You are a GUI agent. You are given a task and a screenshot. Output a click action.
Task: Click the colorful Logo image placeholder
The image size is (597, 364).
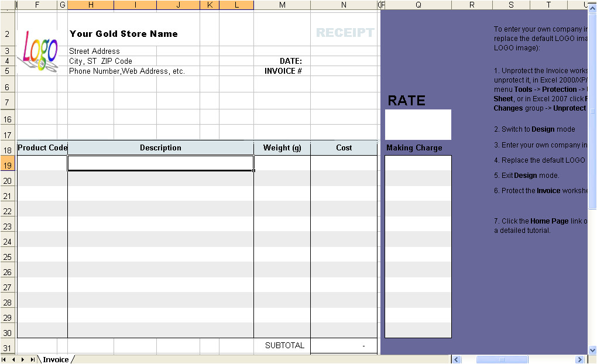[40, 53]
